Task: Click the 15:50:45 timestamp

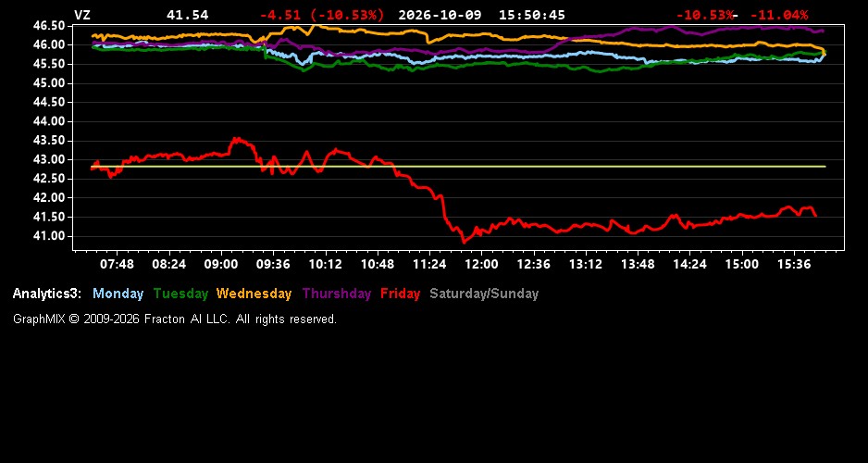Action: point(532,15)
